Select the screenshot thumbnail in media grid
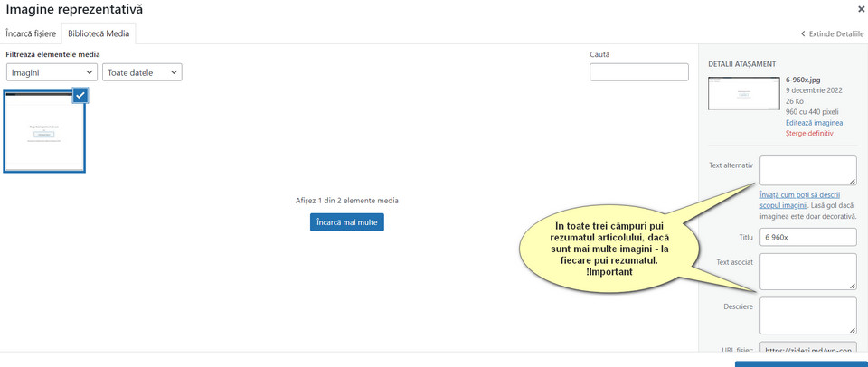The height and width of the screenshot is (367, 868). coord(44,132)
